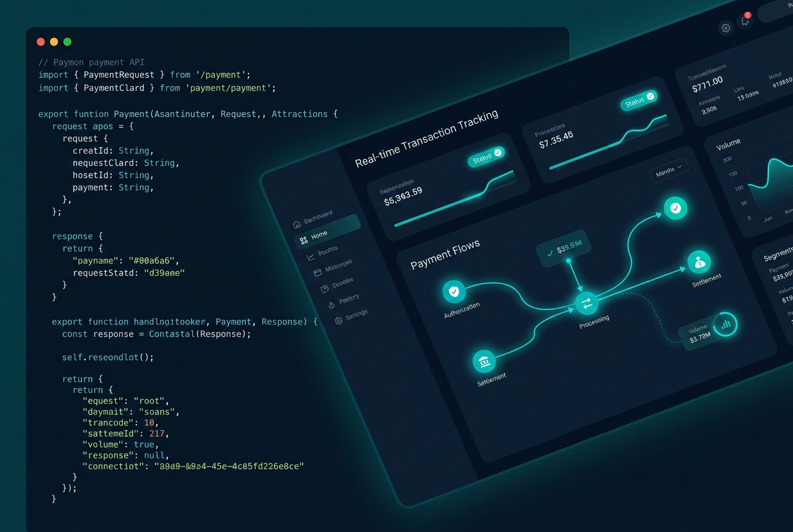793x532 pixels.
Task: Click the "Payment Flows" heading
Action: click(x=445, y=253)
